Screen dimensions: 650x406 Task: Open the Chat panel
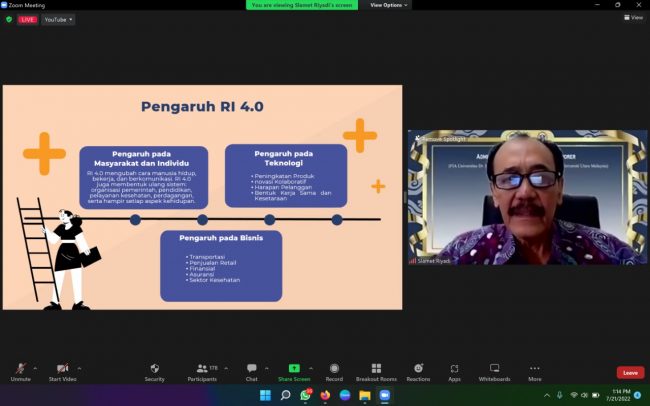(x=252, y=372)
